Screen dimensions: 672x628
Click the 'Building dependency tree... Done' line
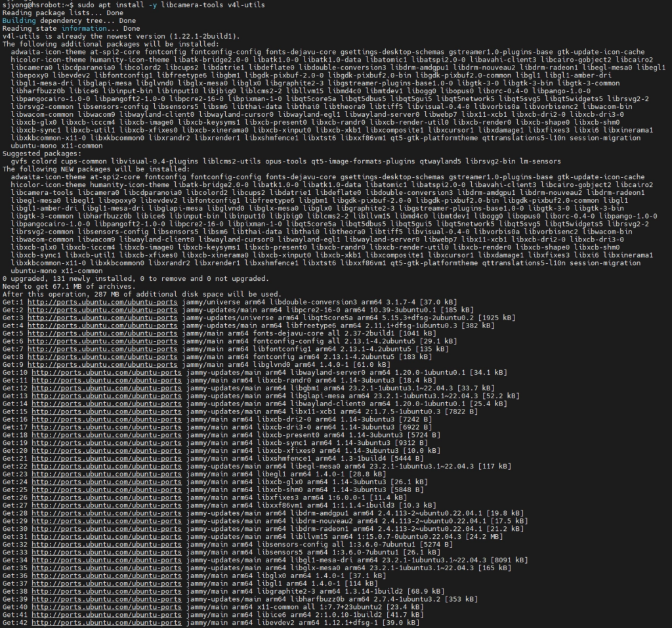point(69,20)
